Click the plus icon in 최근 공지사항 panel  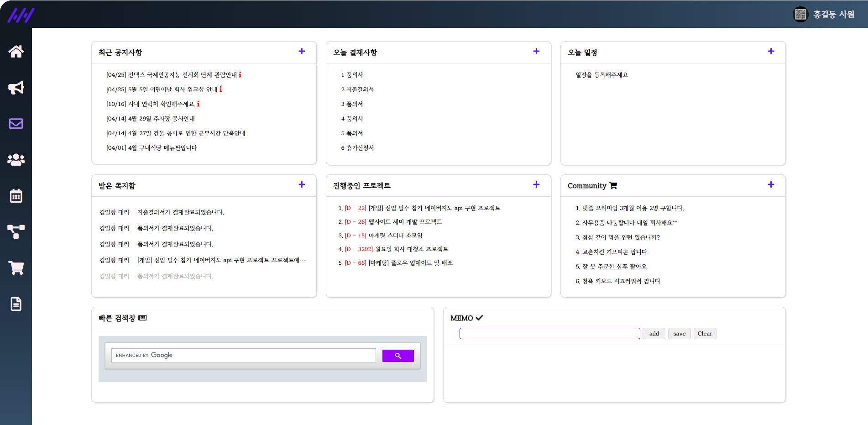click(302, 52)
